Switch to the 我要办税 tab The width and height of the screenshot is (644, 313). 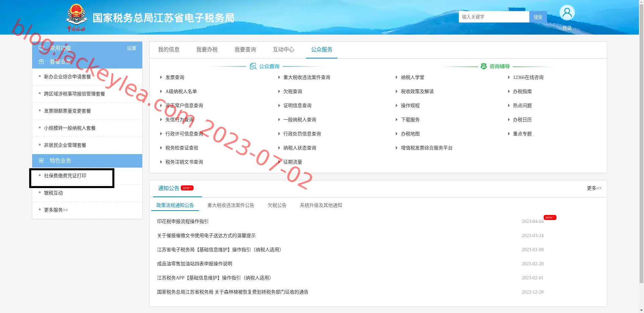(x=207, y=50)
